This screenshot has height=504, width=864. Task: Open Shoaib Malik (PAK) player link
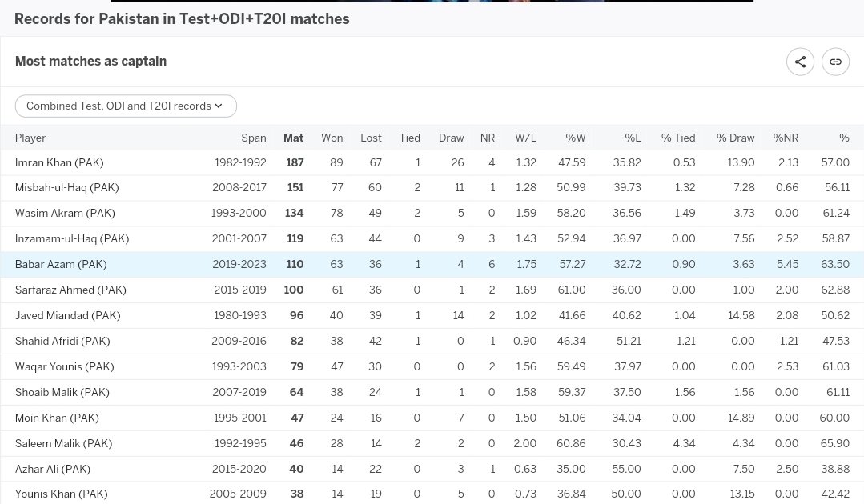pos(62,392)
